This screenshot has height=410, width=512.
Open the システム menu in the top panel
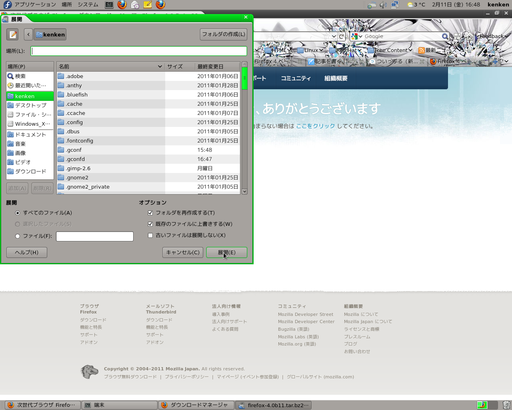click(x=88, y=5)
